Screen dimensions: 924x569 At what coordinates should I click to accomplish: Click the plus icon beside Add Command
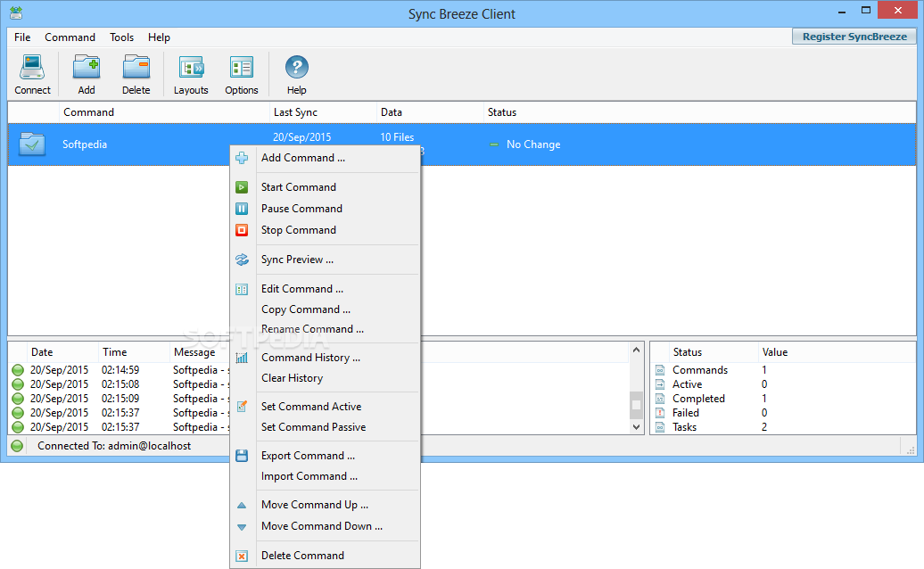point(242,158)
